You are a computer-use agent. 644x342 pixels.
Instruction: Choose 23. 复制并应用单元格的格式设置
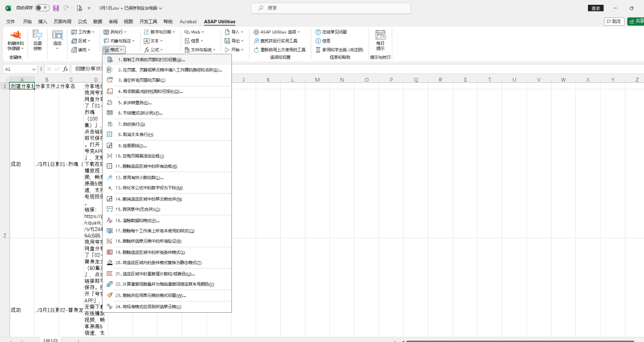(x=167, y=295)
